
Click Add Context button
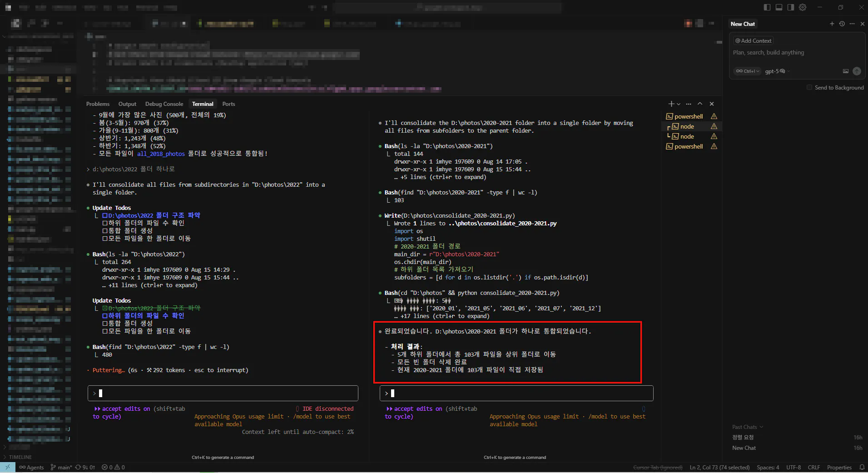coord(753,40)
